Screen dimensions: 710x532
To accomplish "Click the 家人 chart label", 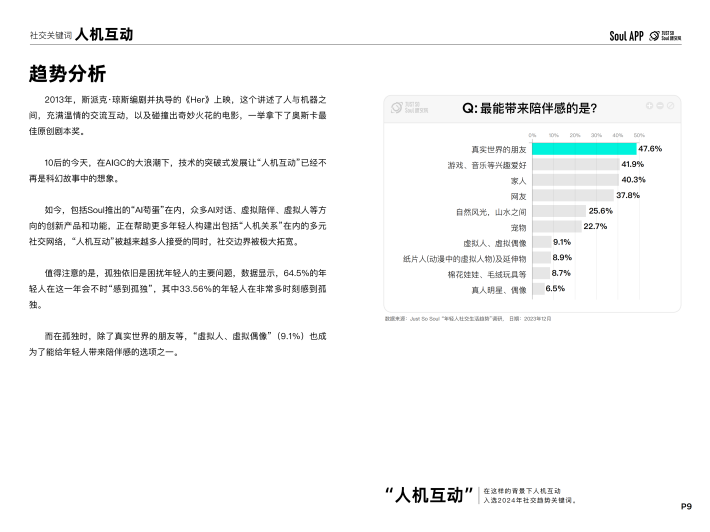I will point(517,180).
